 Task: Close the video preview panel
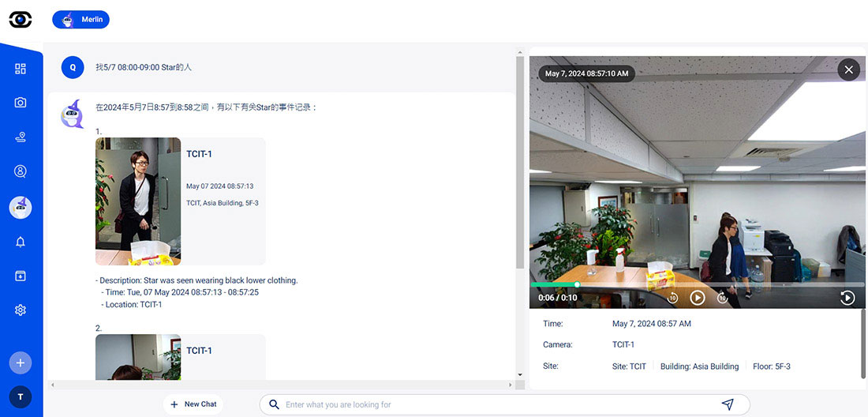click(x=848, y=70)
